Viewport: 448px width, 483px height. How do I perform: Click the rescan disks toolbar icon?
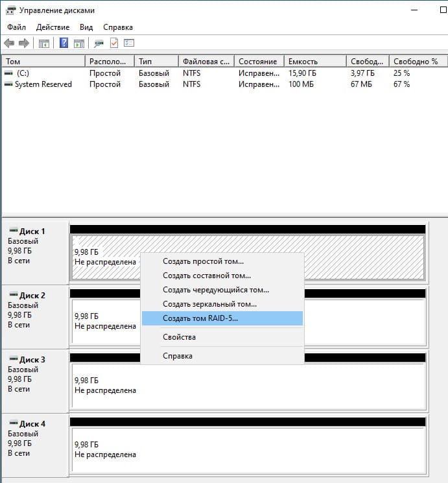pyautogui.click(x=99, y=43)
